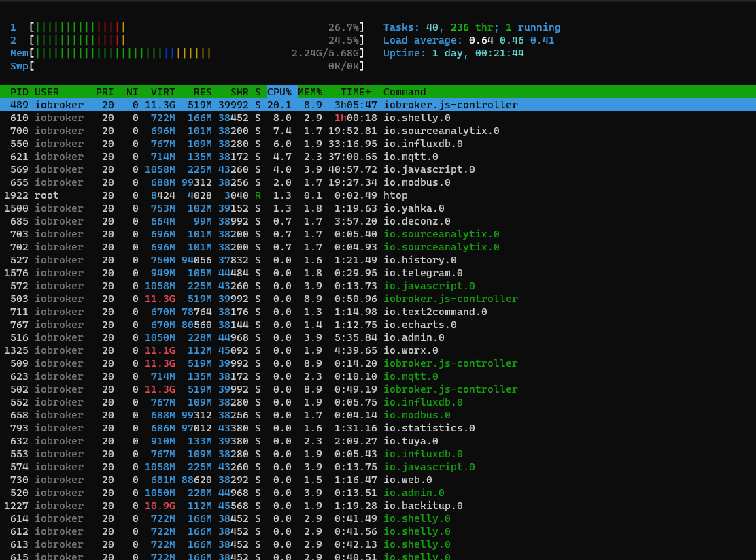Image resolution: width=756 pixels, height=560 pixels.
Task: Click the Load average readout
Action: 468,40
